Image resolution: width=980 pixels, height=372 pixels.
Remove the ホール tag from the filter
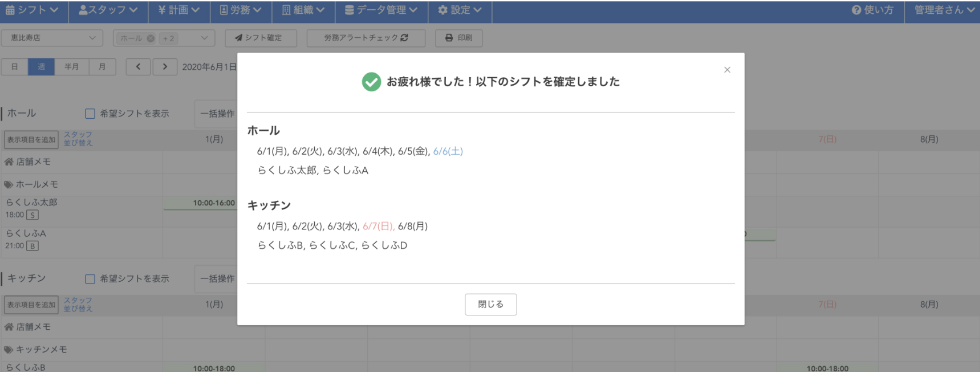coord(151,39)
